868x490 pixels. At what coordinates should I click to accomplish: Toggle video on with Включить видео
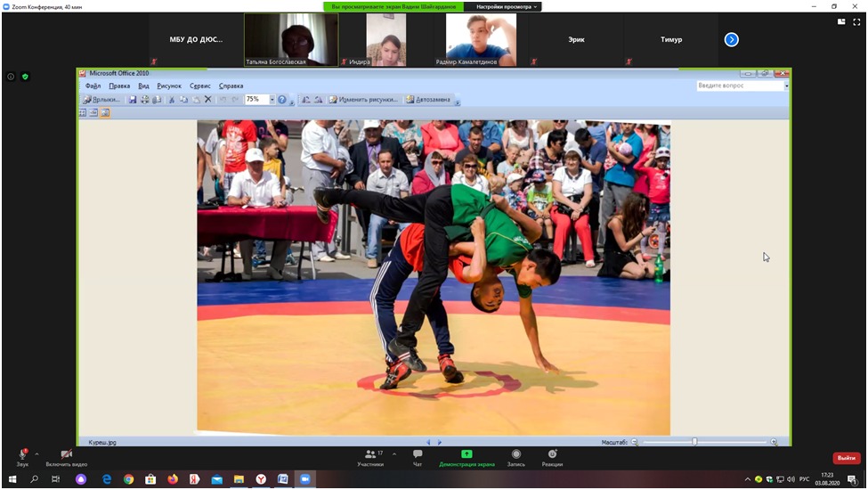tap(67, 457)
